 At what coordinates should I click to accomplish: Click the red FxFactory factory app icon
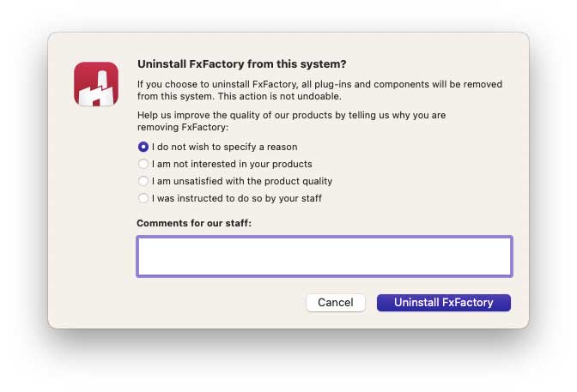point(96,83)
